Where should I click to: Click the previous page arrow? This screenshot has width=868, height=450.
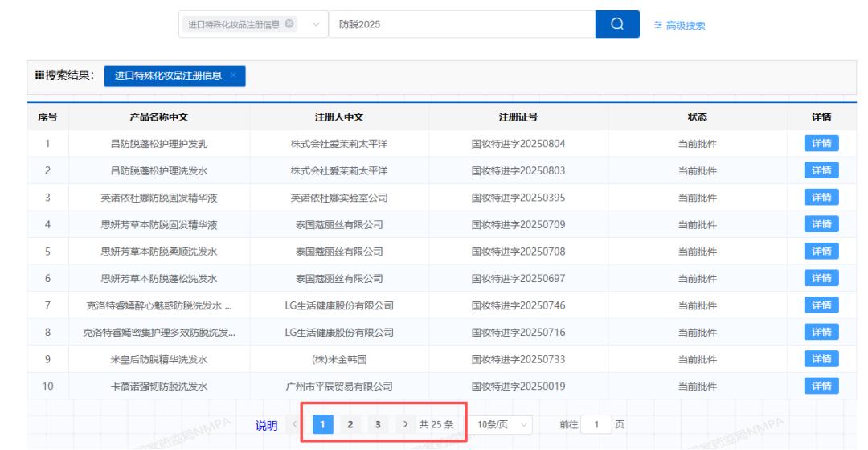pos(295,424)
